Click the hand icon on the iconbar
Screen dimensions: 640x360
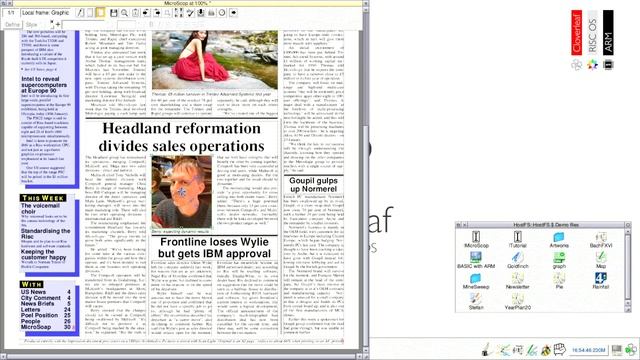tap(560, 349)
